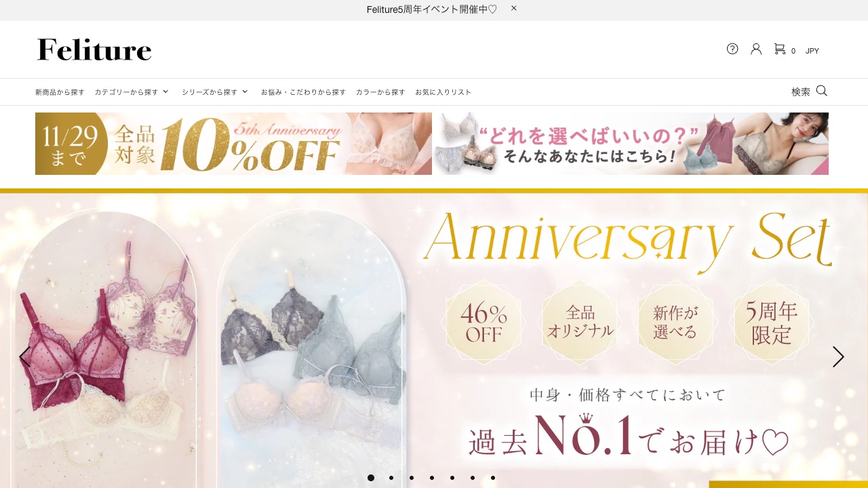The width and height of the screenshot is (868, 488).
Task: Click the どれを選べばいいの banner
Action: 631,144
